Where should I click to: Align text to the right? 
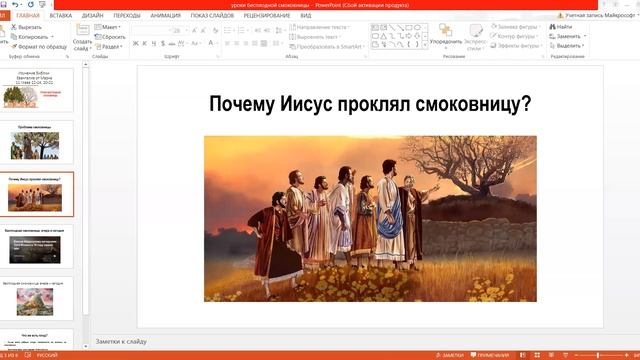[x=246, y=43]
